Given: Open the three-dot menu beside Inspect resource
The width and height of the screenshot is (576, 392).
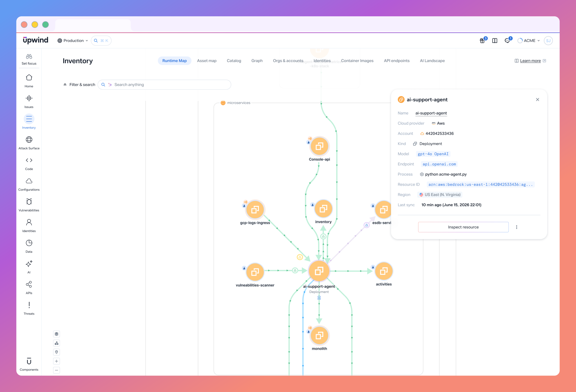Looking at the screenshot, I should coord(517,227).
